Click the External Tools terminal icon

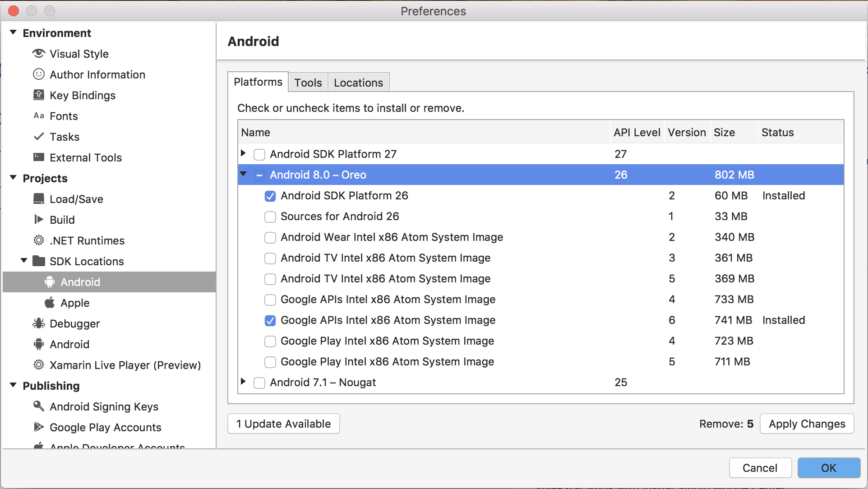point(39,157)
